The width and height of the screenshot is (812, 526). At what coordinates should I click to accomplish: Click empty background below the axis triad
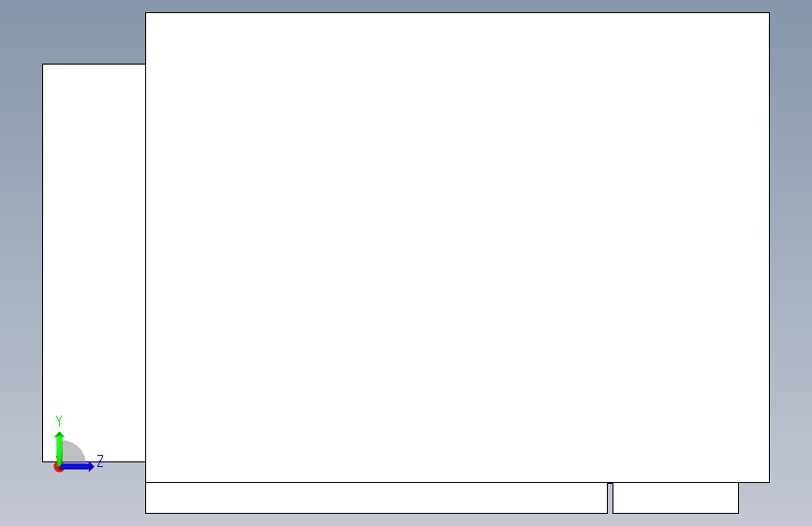pos(72,497)
